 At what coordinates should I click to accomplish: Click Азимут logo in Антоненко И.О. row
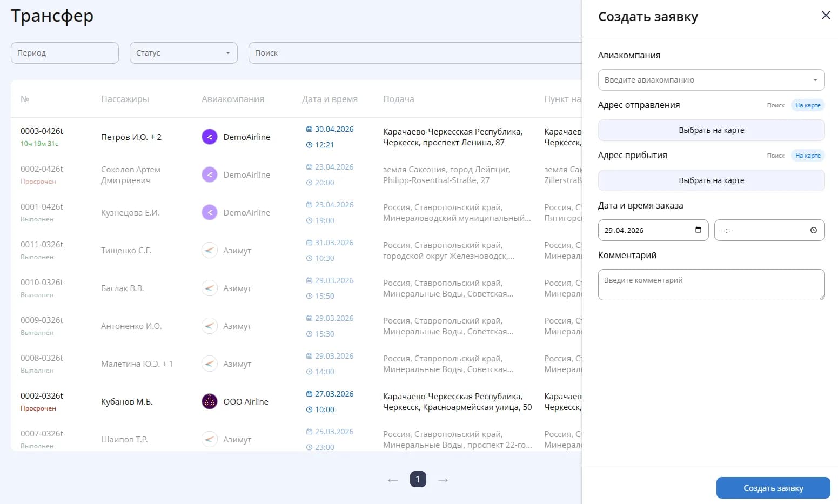(210, 326)
